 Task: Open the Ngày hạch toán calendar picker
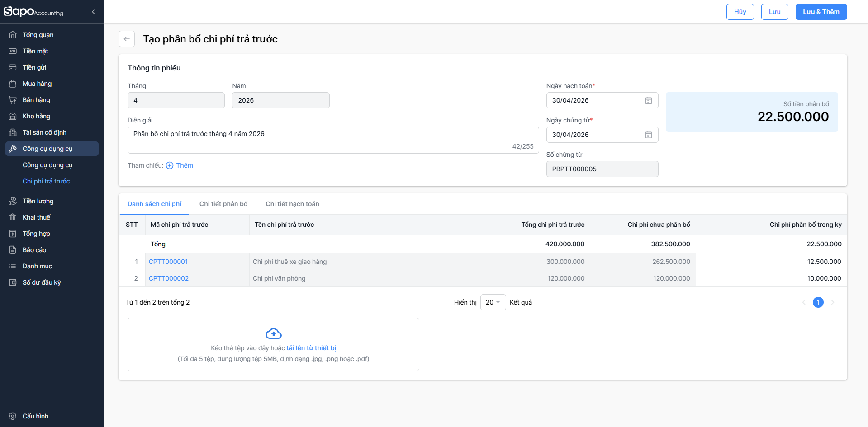pyautogui.click(x=648, y=100)
